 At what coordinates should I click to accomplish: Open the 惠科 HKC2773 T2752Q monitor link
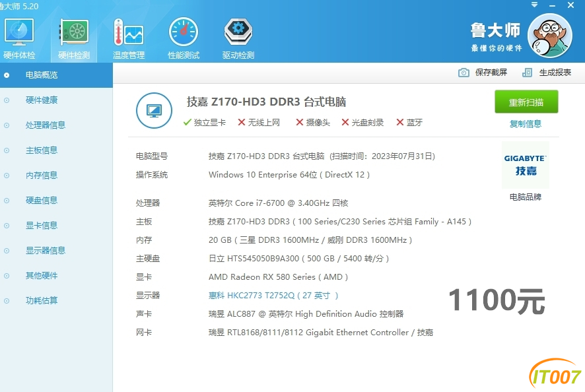pos(273,296)
